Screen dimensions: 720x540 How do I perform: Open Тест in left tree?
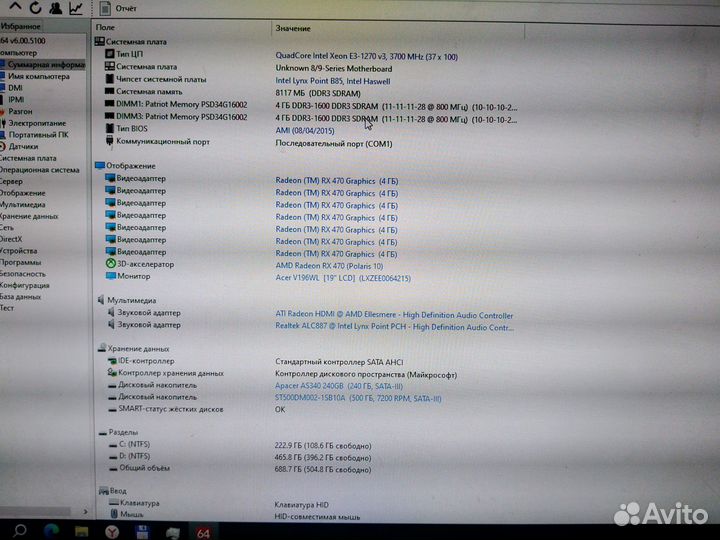point(7,308)
